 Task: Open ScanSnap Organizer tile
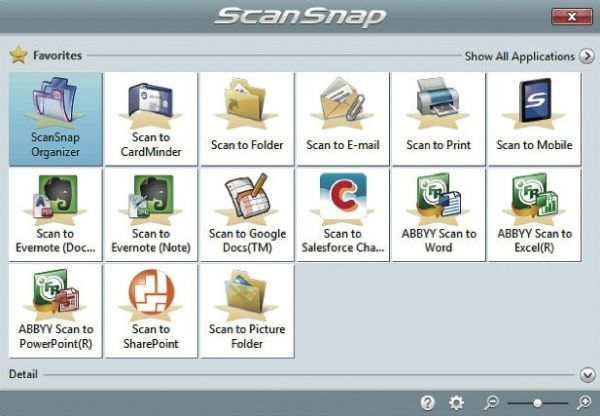[56, 119]
